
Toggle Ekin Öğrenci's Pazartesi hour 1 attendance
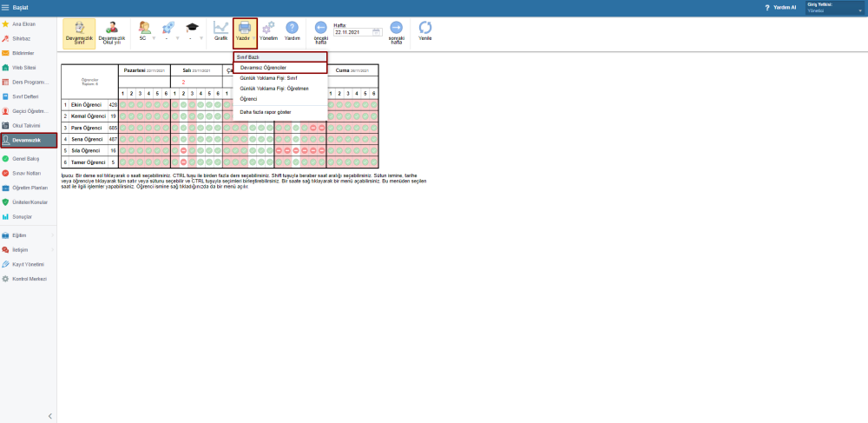[x=123, y=104]
